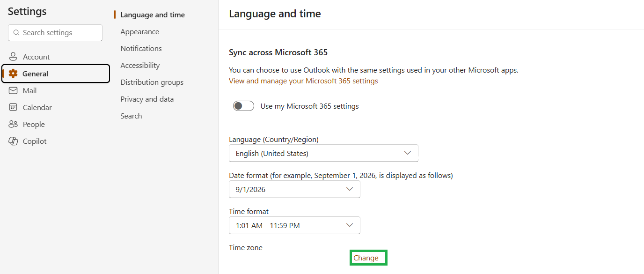Click View and manage Microsoft 365 settings link
The width and height of the screenshot is (644, 274).
(x=303, y=81)
